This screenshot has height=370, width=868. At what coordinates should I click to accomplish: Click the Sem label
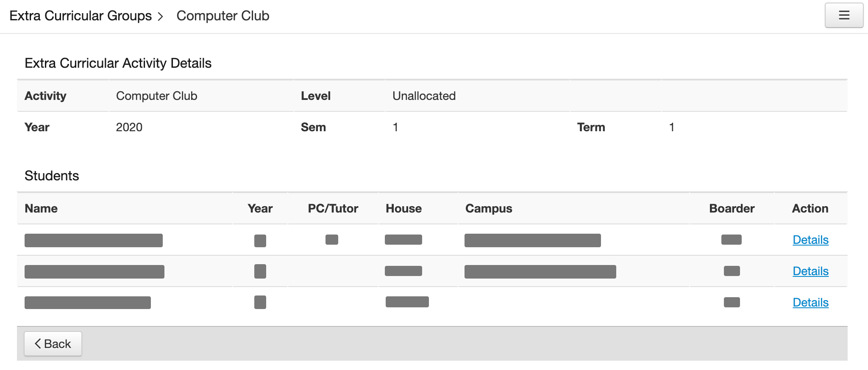coord(313,127)
